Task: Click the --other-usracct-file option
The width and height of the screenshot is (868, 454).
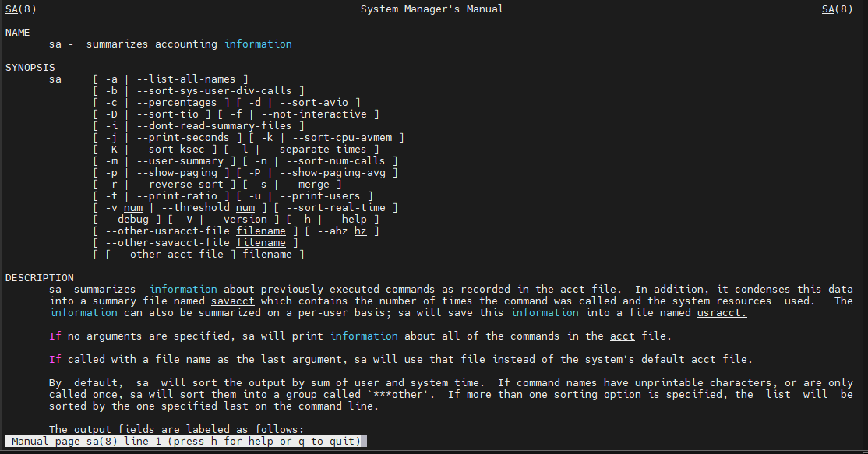Action: click(168, 231)
